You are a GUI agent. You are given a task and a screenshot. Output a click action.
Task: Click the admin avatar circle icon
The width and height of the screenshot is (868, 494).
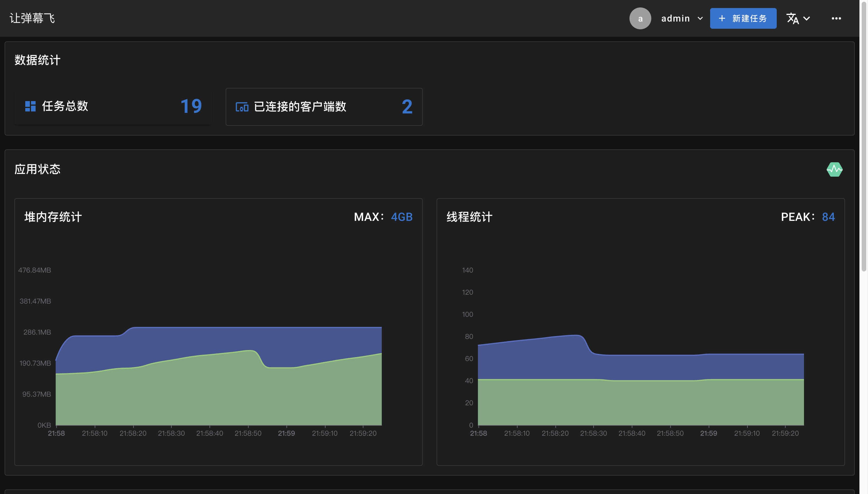point(640,18)
